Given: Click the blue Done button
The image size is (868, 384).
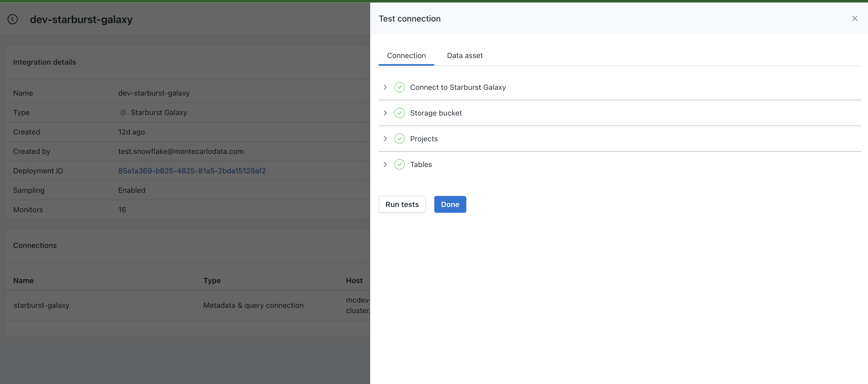Looking at the screenshot, I should point(450,204).
